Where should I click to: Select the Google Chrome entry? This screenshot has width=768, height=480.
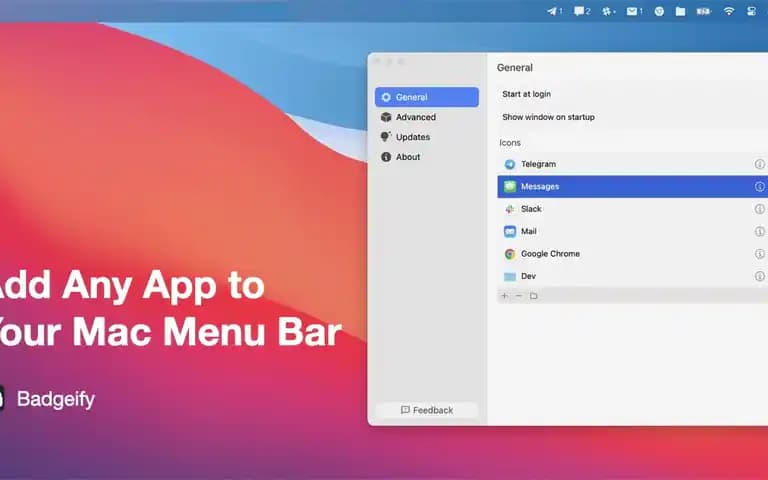[632, 254]
